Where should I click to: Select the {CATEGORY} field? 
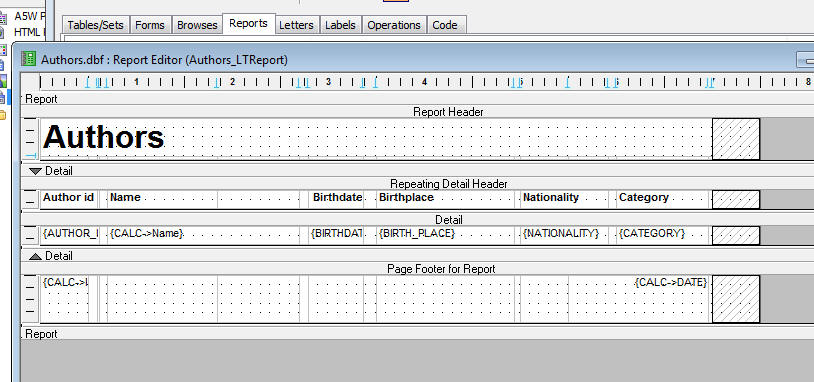pos(652,234)
